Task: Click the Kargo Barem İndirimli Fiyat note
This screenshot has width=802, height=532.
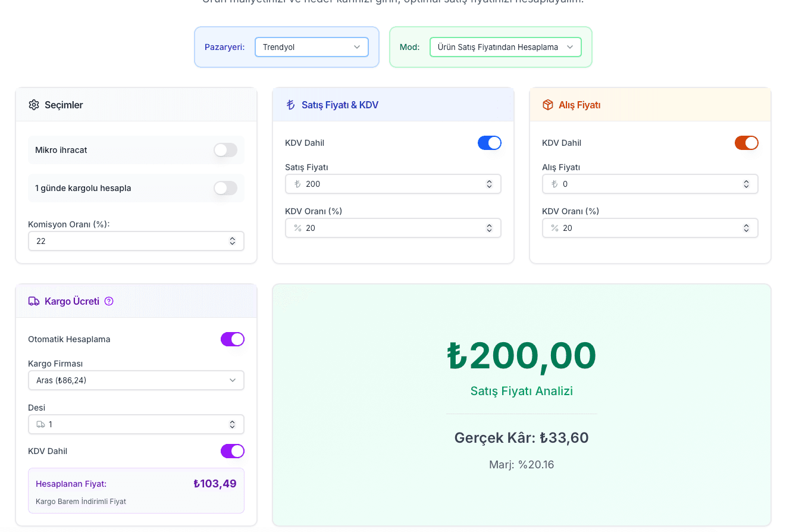Action: [81, 502]
